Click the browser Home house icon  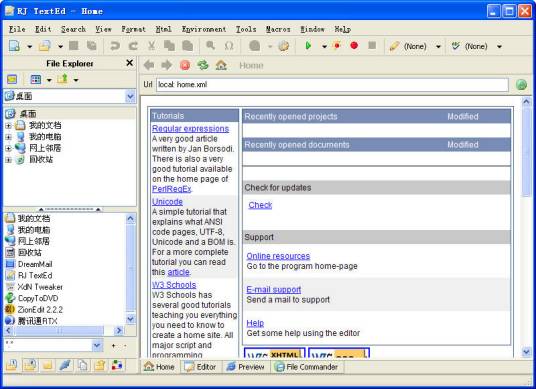221,65
